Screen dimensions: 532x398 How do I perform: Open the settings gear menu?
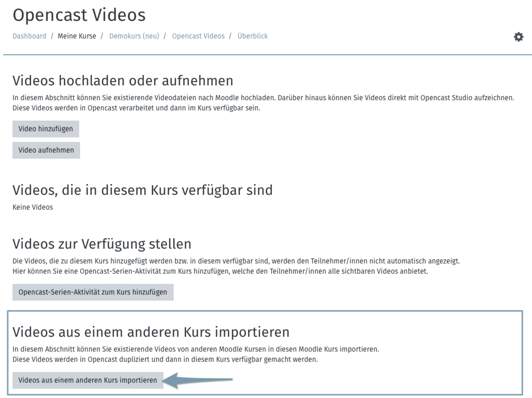pyautogui.click(x=518, y=37)
